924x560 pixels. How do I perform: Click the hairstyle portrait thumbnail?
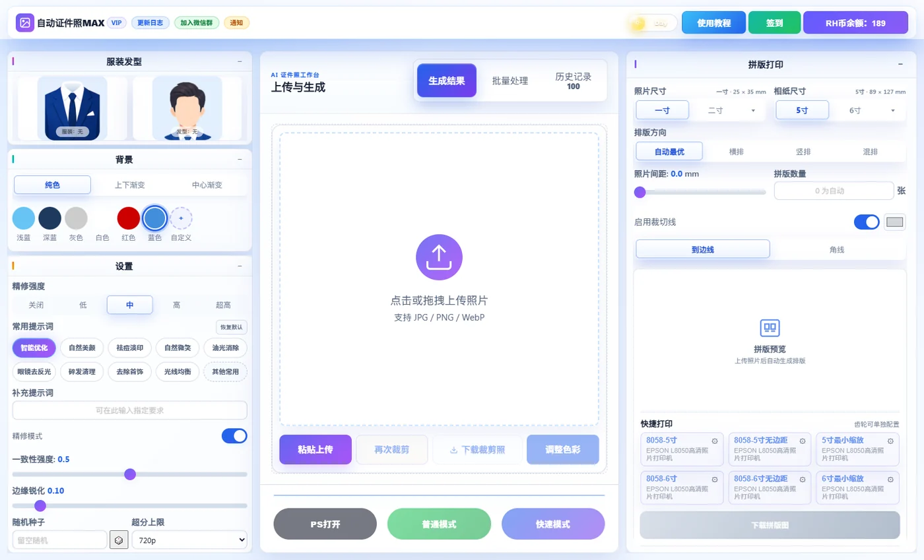tap(187, 108)
